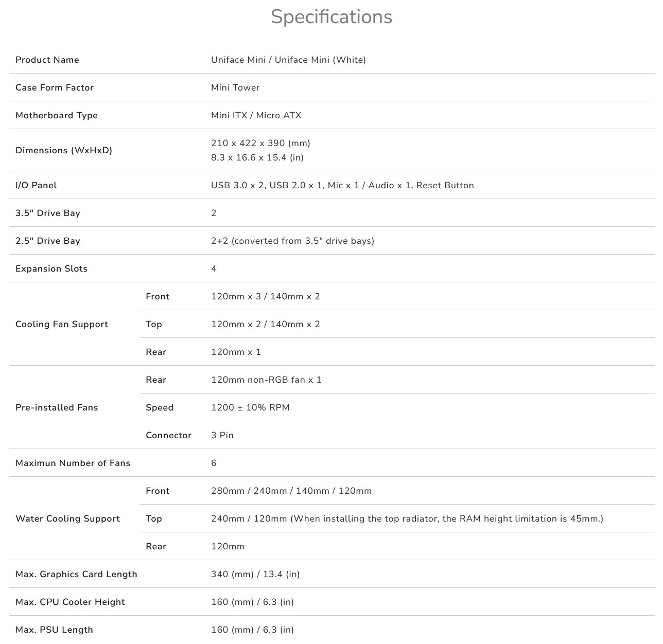663x644 pixels.
Task: Click the Connector sub-label
Action: pyautogui.click(x=168, y=435)
